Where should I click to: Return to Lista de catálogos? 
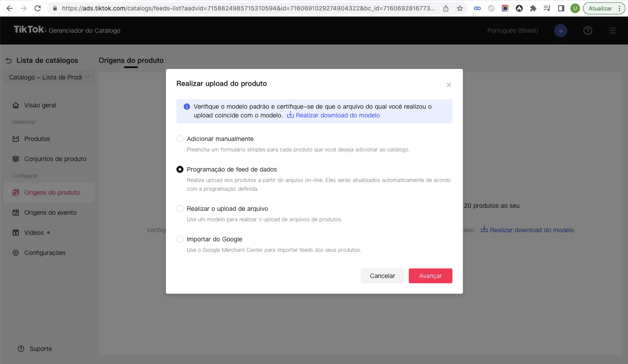[x=42, y=61]
